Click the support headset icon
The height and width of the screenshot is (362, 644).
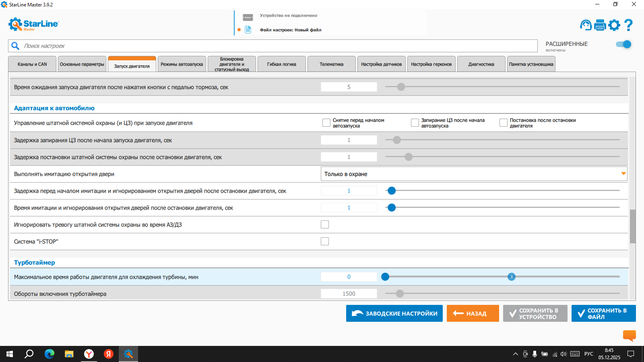point(586,25)
